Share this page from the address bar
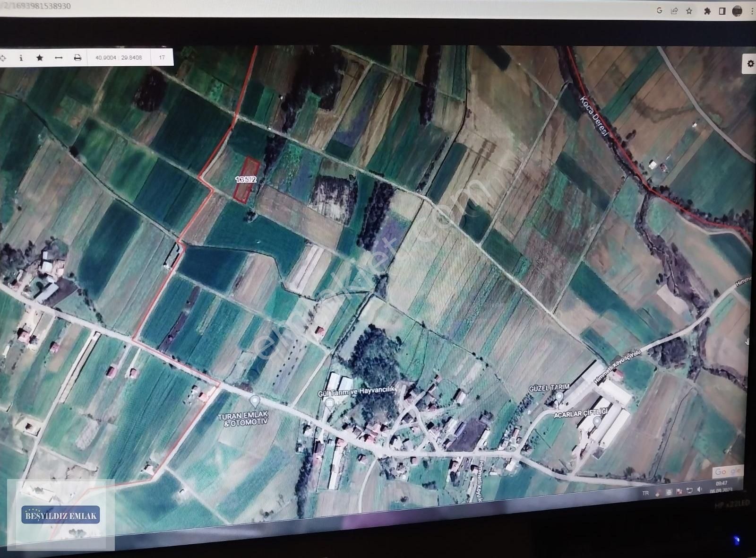 click(x=674, y=11)
